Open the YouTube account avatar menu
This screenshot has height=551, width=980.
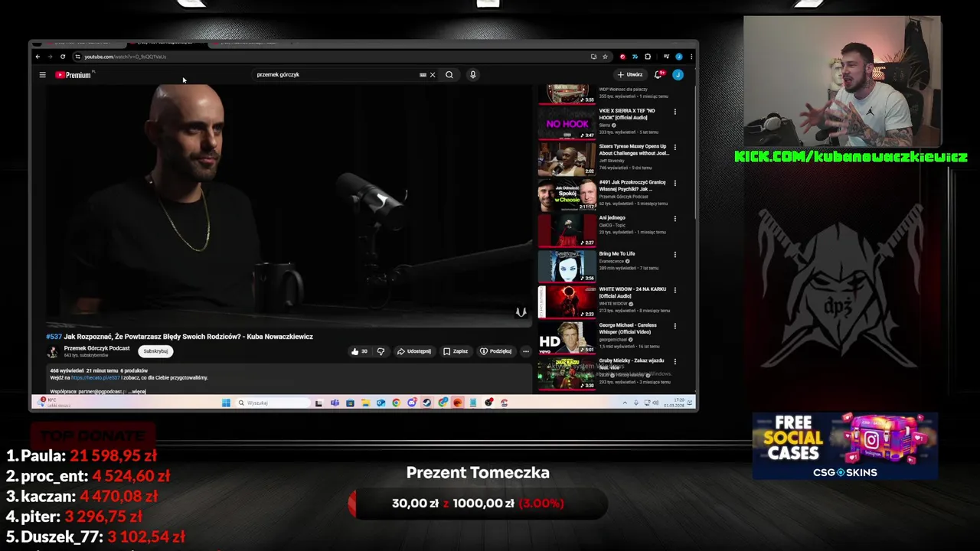678,75
